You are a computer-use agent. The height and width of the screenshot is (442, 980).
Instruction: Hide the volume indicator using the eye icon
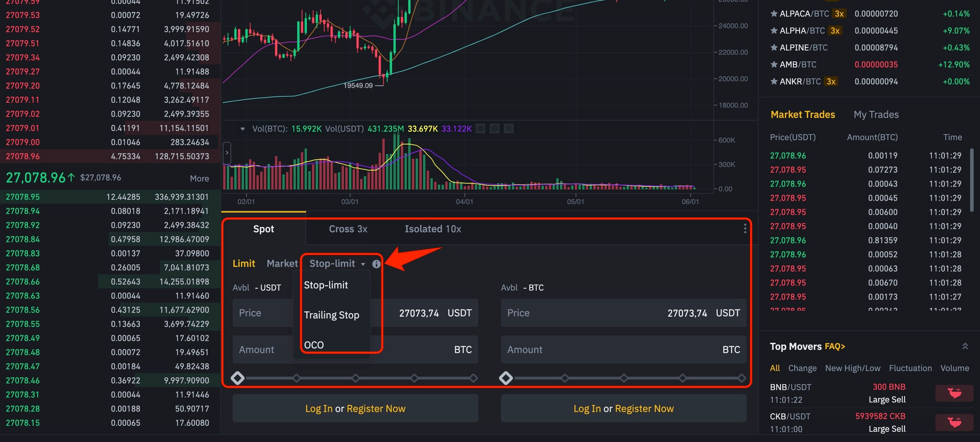tap(480, 129)
